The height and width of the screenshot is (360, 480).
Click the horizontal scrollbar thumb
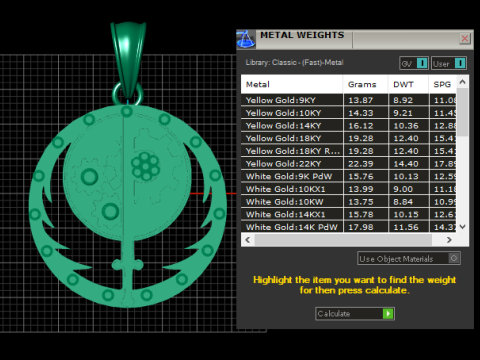click(x=343, y=240)
